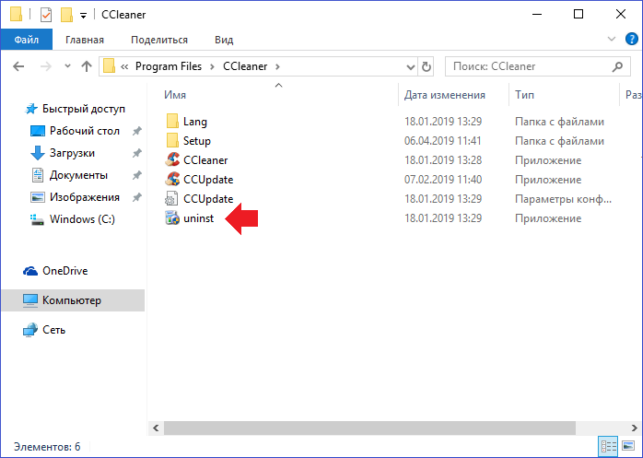Refresh the current folder view

pos(426,66)
